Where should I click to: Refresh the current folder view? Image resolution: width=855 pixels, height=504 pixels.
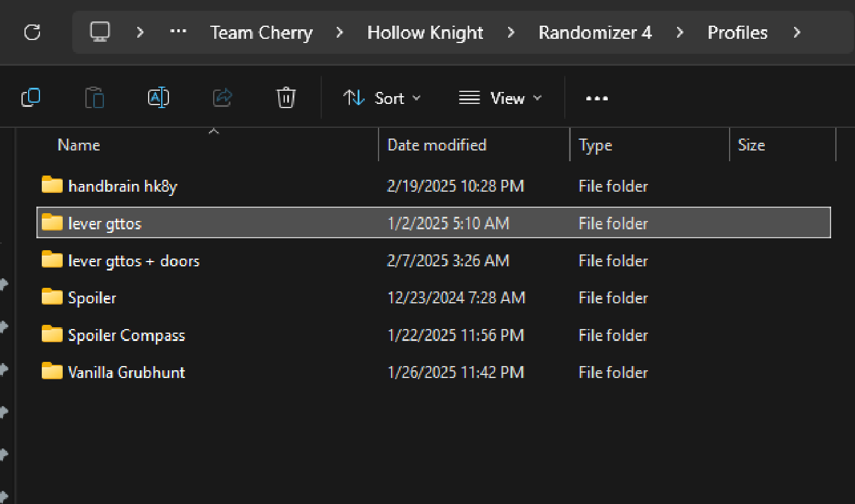[32, 32]
